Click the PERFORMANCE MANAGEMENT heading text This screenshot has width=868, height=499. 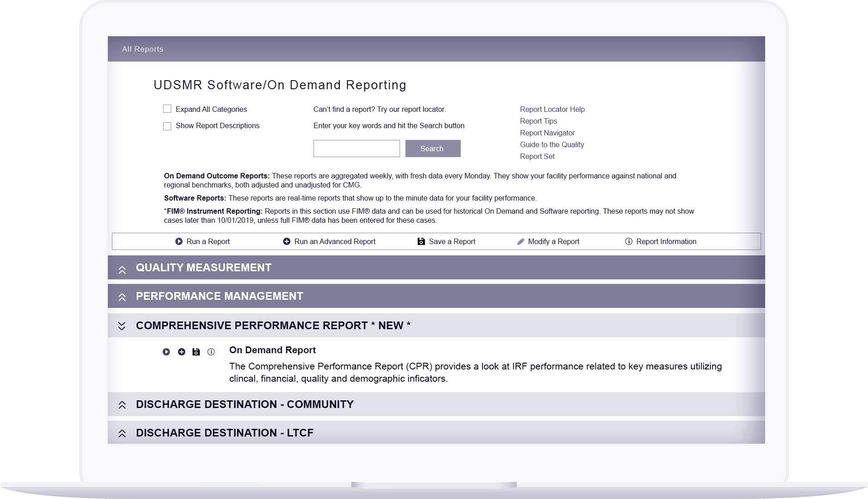coord(220,296)
